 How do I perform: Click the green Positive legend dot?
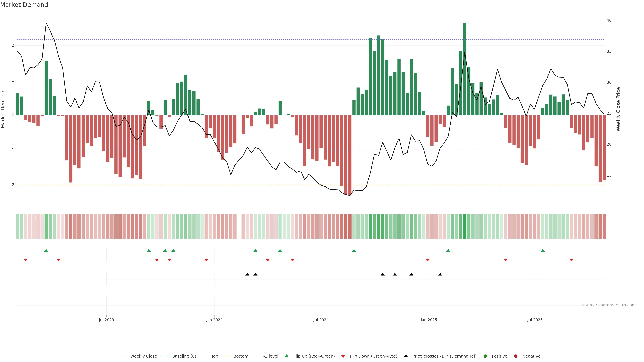485,356
